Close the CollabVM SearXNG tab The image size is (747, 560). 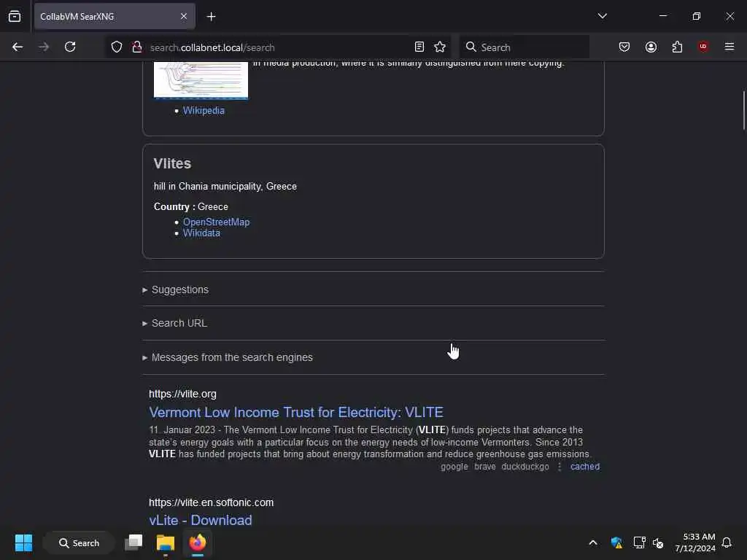coord(184,17)
